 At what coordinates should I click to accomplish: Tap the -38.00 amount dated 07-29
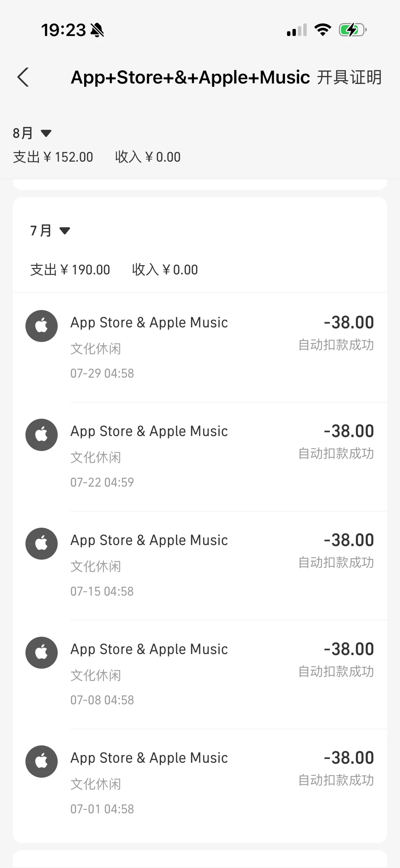tap(349, 323)
